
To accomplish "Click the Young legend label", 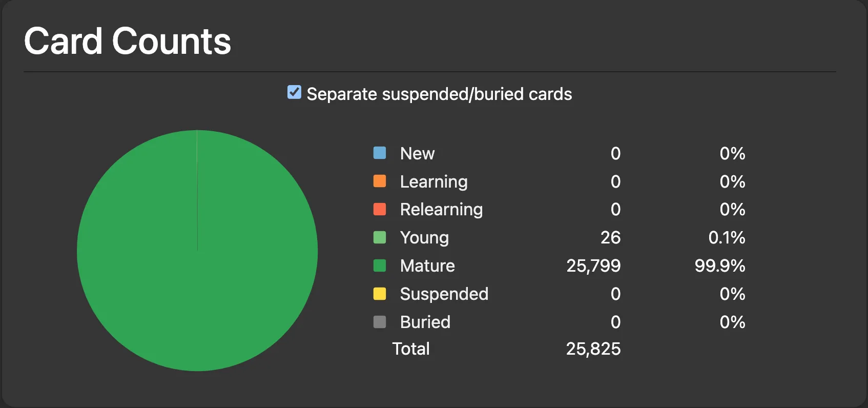I will (424, 237).
